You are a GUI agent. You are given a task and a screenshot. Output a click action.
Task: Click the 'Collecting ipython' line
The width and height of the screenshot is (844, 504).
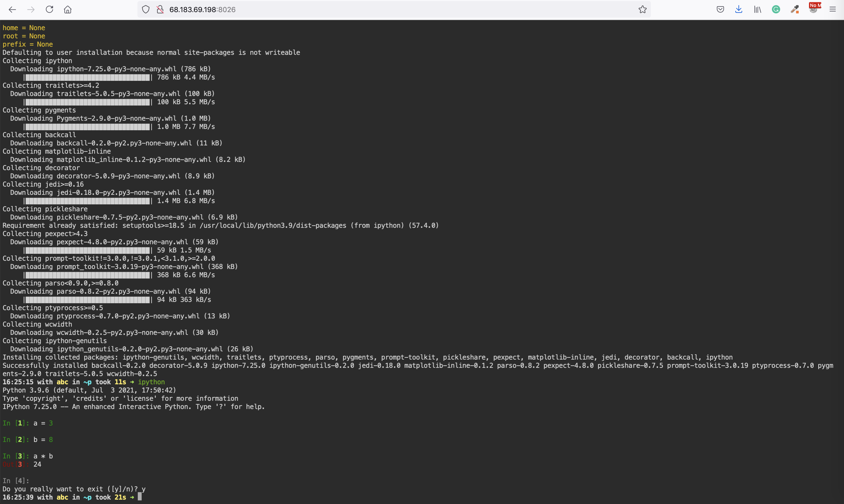pos(37,61)
